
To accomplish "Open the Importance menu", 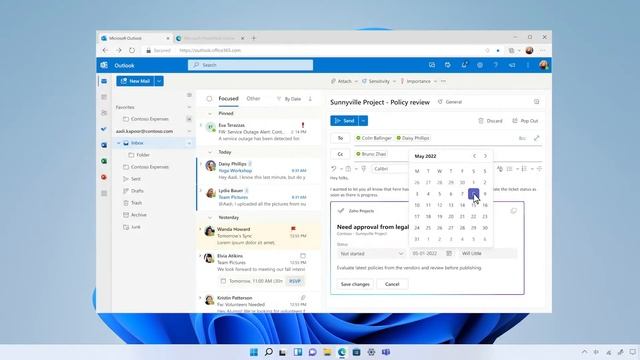I will (x=418, y=81).
